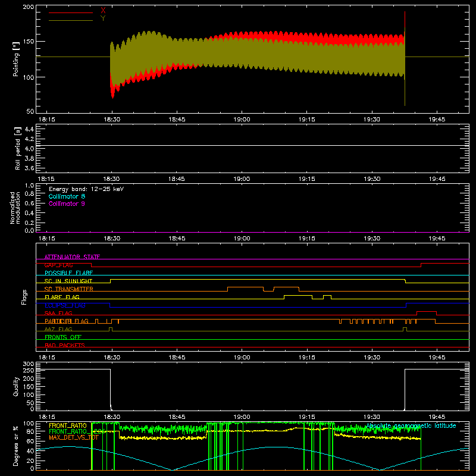Screen dimensions: 476x476
Task: Click the SC_TRANSMITTER flag label
Action: (68, 289)
